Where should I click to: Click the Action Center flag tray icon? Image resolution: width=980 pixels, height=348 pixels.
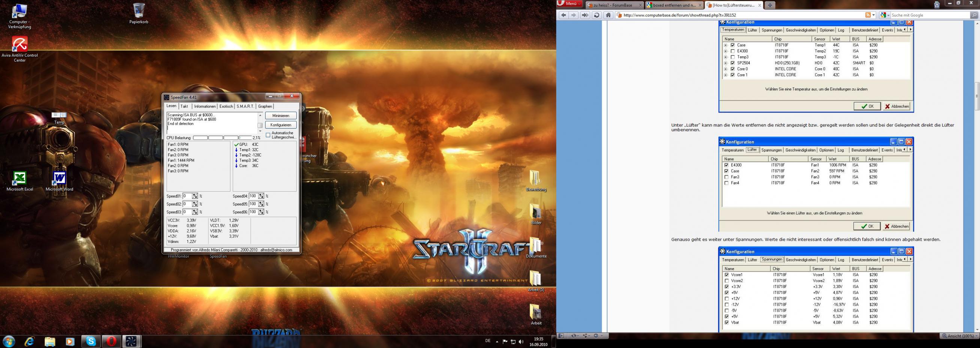[x=505, y=342]
